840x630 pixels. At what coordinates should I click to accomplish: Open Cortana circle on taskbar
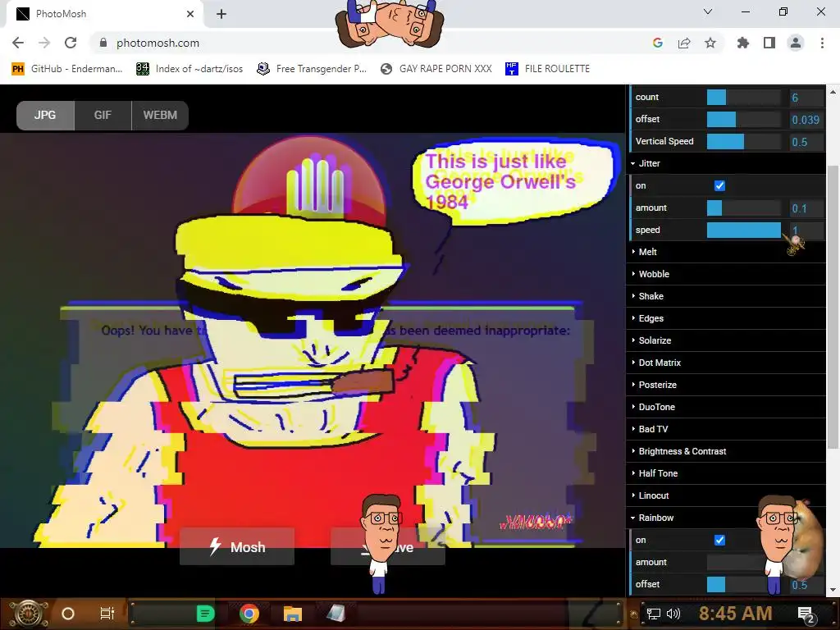(x=67, y=614)
